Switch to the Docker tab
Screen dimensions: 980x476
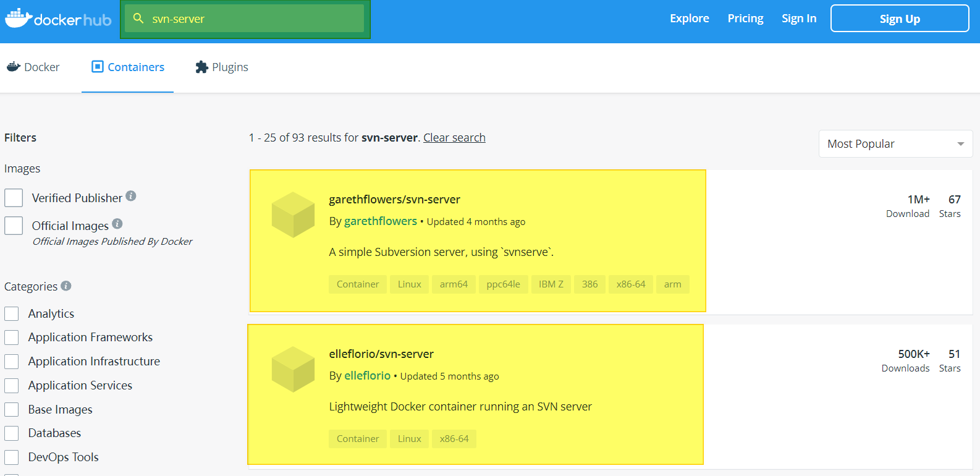tap(33, 67)
